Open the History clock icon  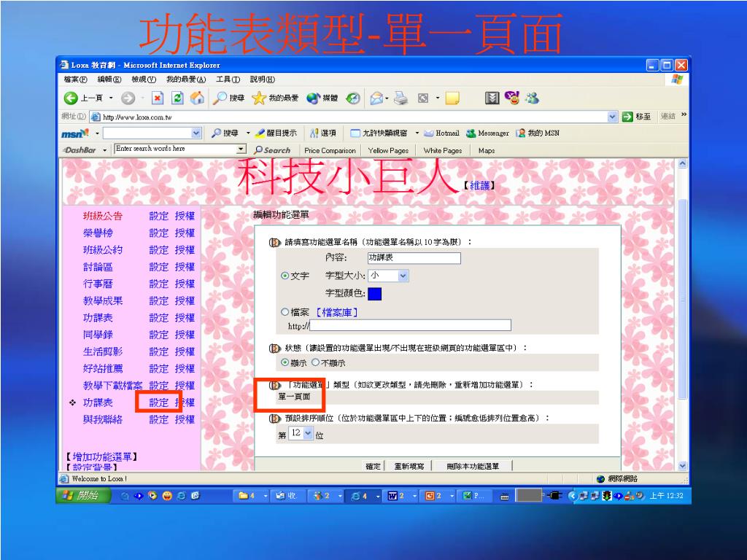[353, 98]
